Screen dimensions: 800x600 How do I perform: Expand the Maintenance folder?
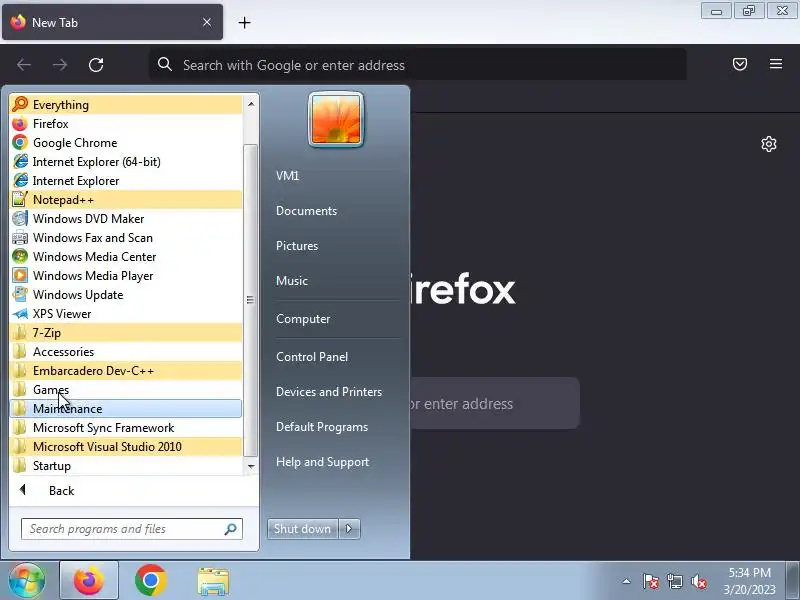(126, 409)
